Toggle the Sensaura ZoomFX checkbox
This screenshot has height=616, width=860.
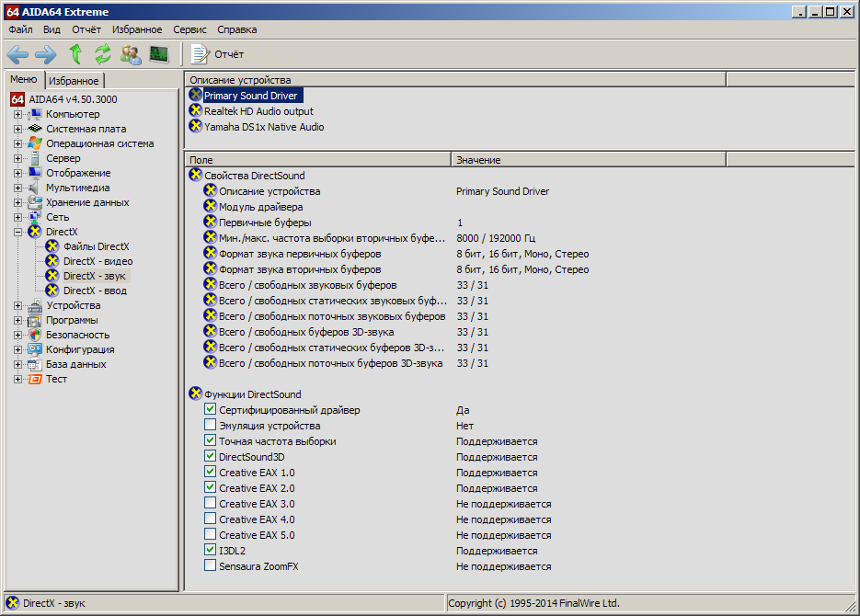pos(210,565)
